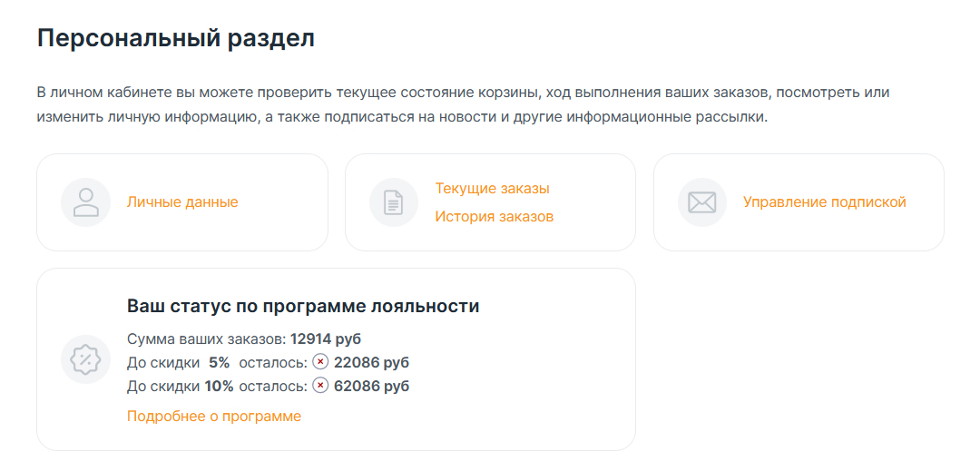980x471 pixels.
Task: Click the Ваш статус по программе лояльности heading
Action: [303, 306]
